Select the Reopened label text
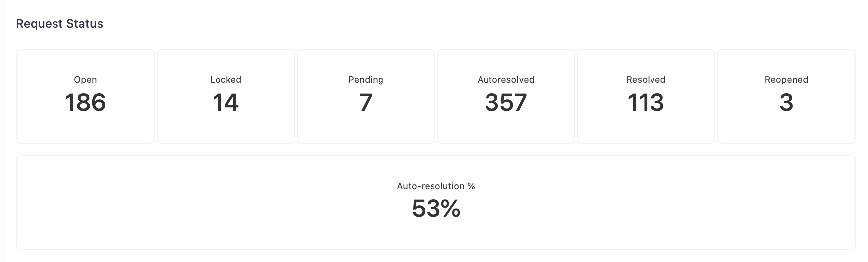Image resolution: width=868 pixels, height=262 pixels. point(787,79)
